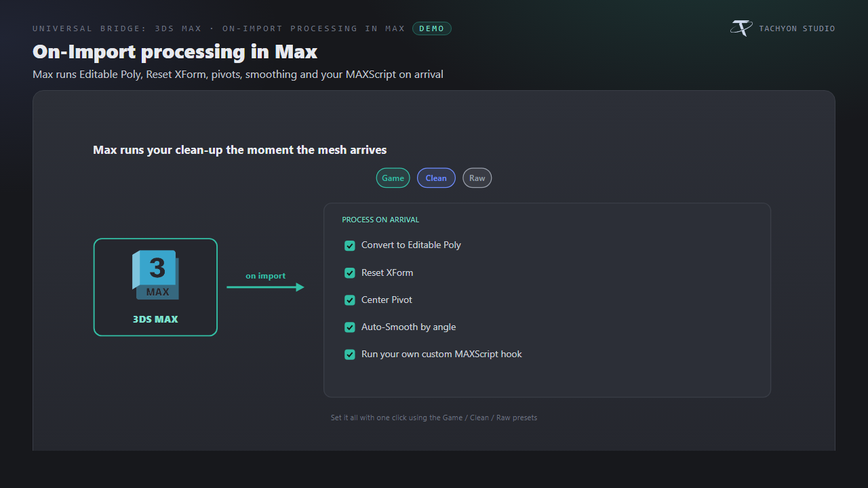
Task: Choose the Raw preset
Action: tap(477, 178)
